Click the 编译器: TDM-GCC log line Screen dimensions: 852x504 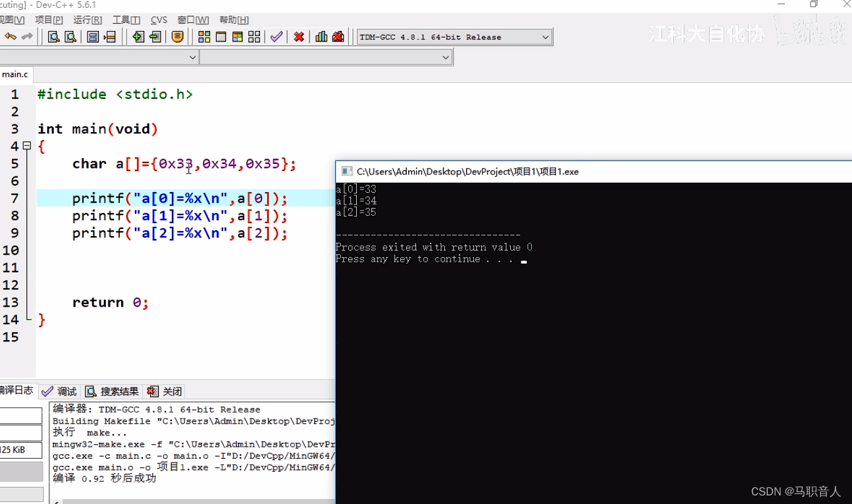(x=157, y=409)
